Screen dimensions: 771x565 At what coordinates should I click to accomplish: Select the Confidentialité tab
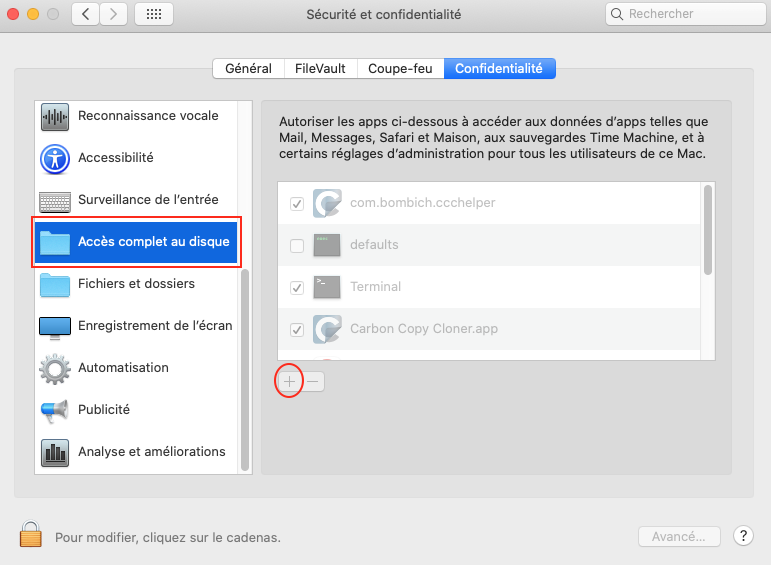(x=499, y=68)
